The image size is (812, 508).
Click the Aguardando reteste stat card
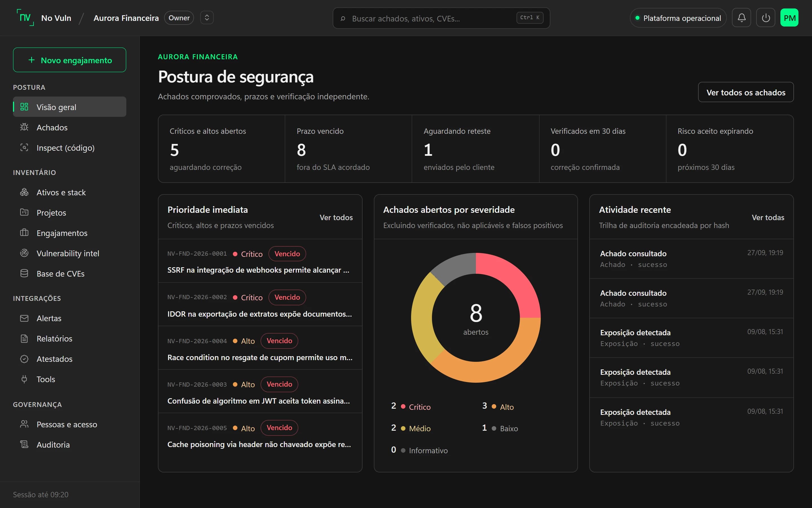[x=475, y=149]
